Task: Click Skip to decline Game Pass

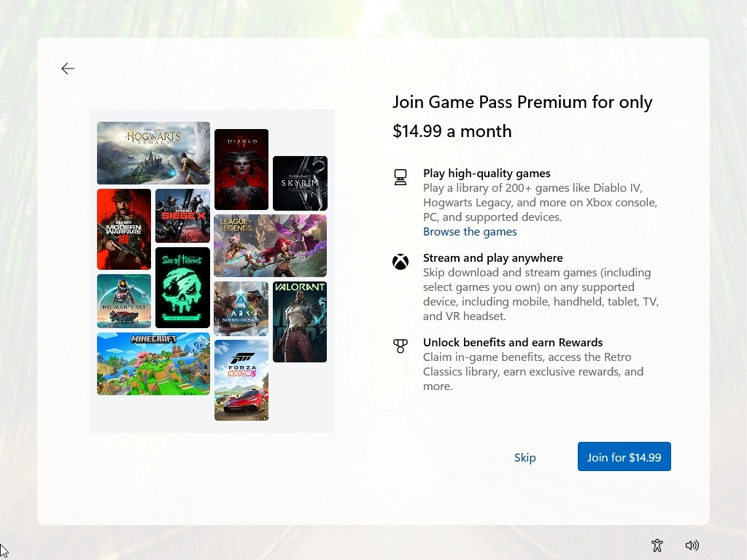Action: [x=525, y=457]
